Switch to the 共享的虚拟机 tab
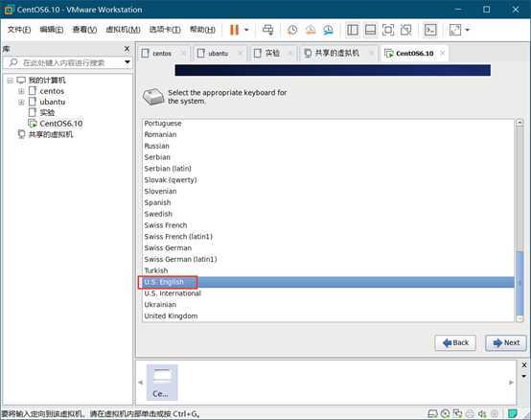Screen dimensions: 531x420 click(336, 53)
